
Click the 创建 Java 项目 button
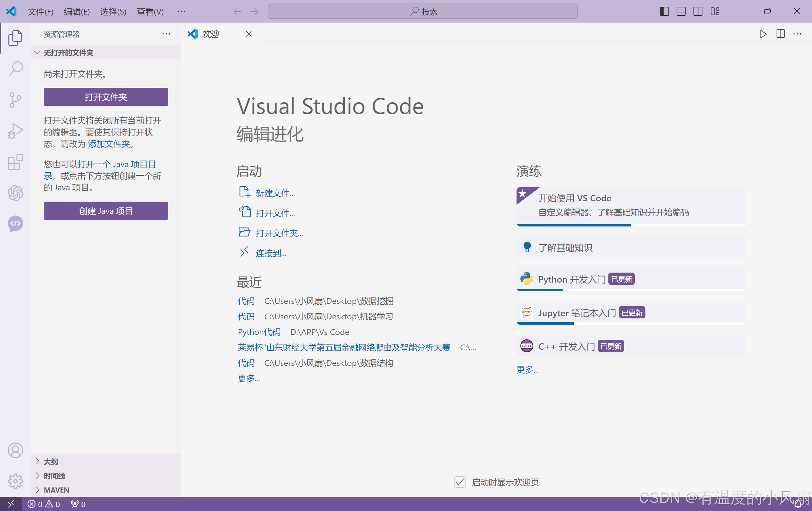coord(106,211)
